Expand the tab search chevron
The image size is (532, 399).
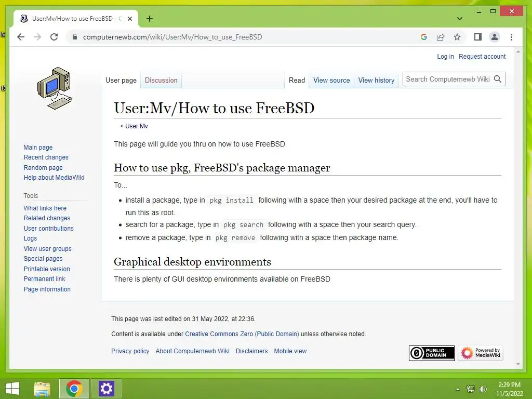coord(460,19)
